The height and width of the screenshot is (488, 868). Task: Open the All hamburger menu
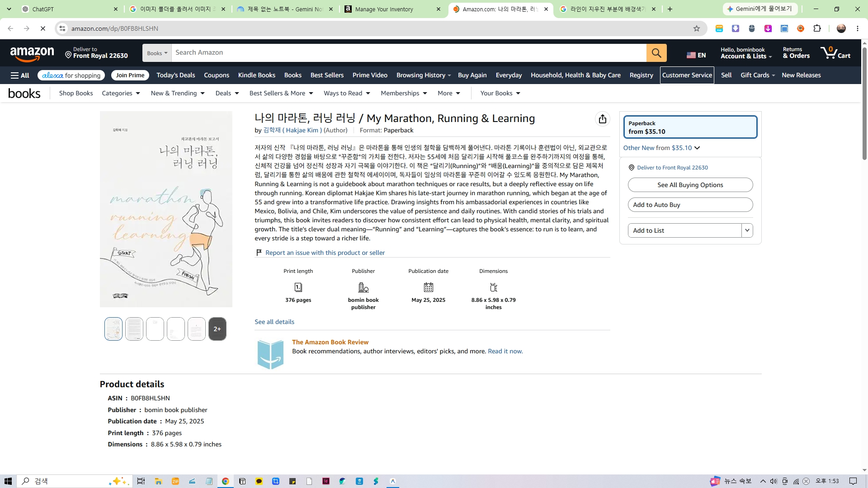pos(20,75)
